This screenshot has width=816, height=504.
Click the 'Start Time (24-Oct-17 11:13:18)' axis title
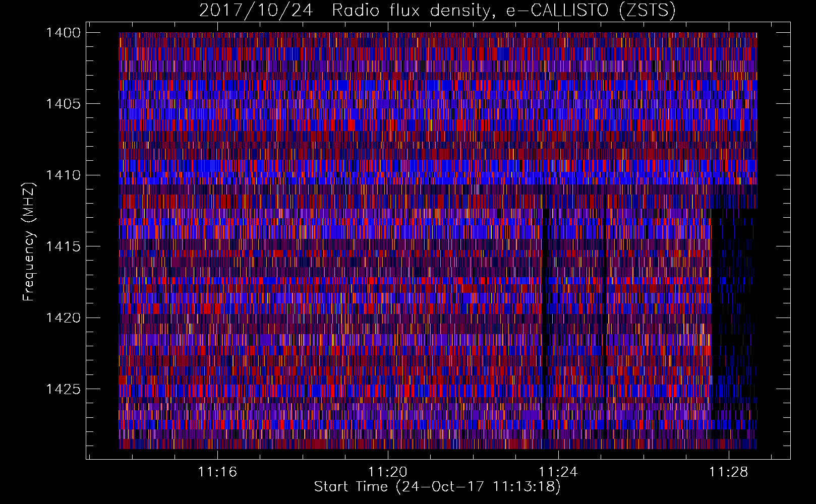(437, 487)
